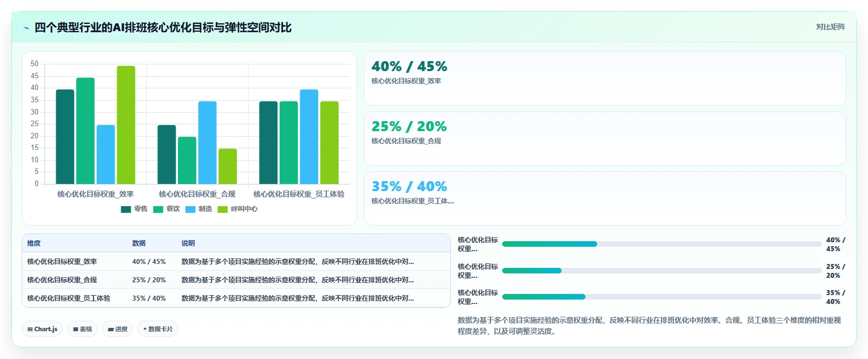This screenshot has height=359, width=868.
Task: Click the 餐饮 bar in 合规 group
Action: (187, 161)
